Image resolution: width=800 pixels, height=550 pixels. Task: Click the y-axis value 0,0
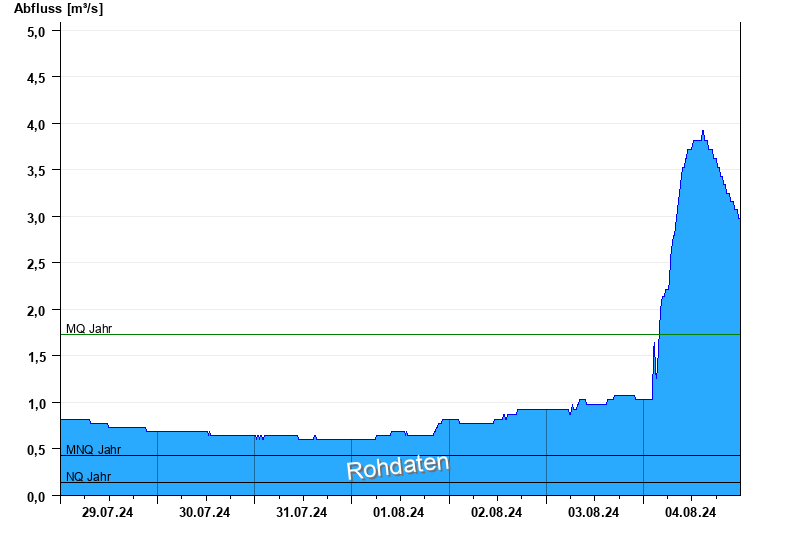[x=36, y=497]
